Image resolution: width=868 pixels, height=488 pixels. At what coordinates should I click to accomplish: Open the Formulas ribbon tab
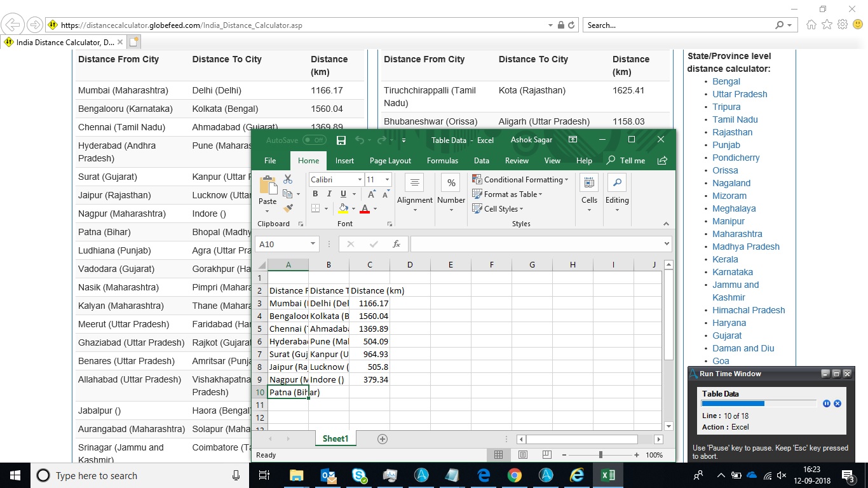pyautogui.click(x=442, y=161)
